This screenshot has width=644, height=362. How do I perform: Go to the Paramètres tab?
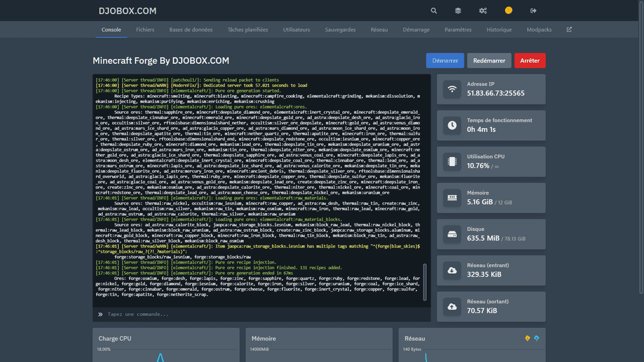point(458,30)
